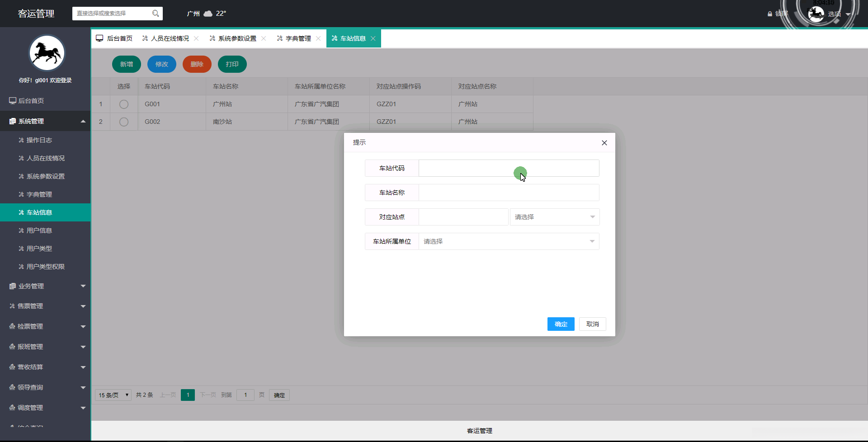The image size is (868, 442).
Task: Click the 报班管理 menu icon
Action: pos(12,347)
